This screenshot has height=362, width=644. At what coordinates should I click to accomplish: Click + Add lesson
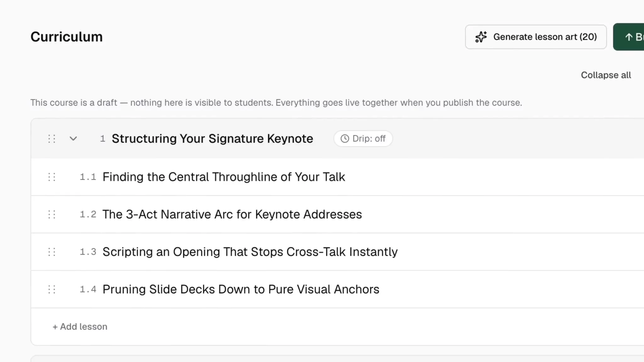80,327
